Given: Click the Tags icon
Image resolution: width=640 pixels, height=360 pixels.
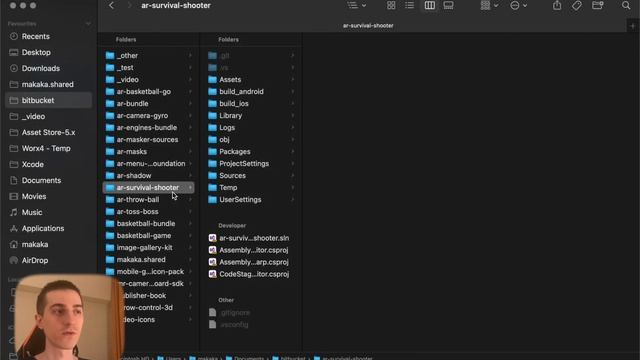Looking at the screenshot, I should coord(576,5).
